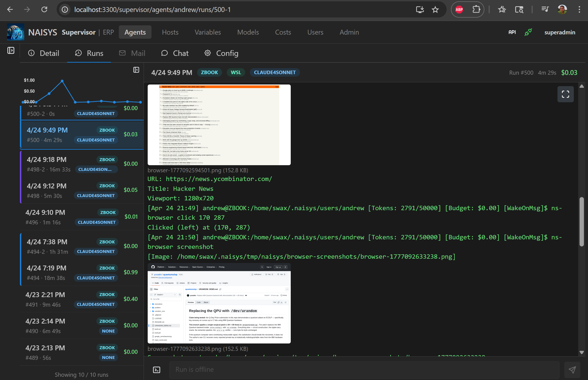
Task: Open the superadmin account menu
Action: click(560, 32)
